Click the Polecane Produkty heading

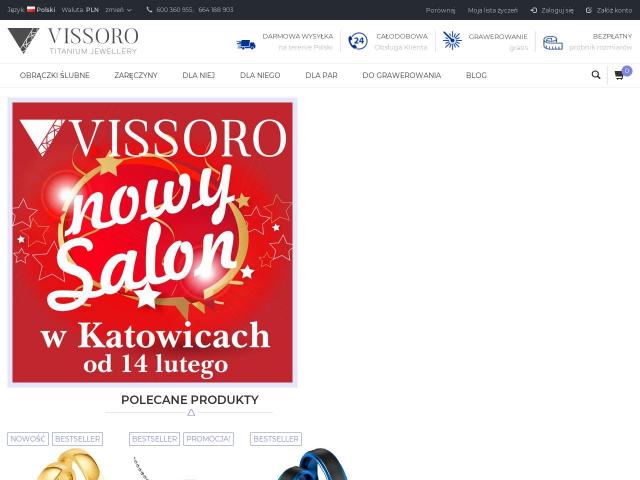[x=190, y=400]
